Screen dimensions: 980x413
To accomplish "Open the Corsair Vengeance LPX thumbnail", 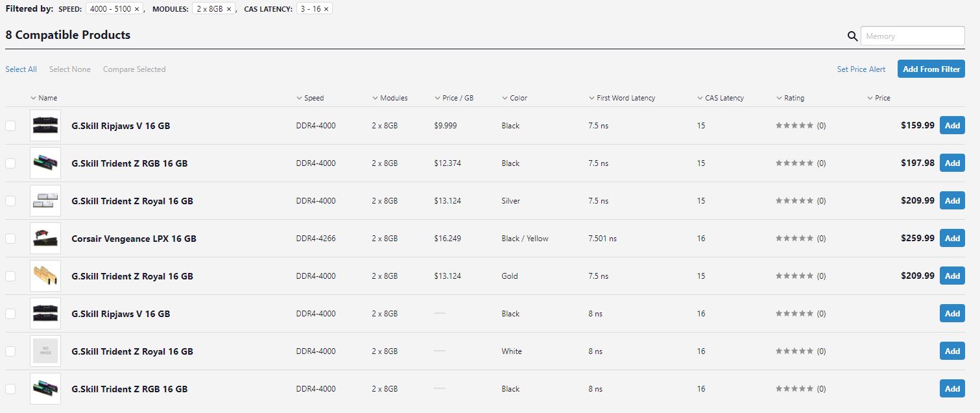I will point(45,239).
